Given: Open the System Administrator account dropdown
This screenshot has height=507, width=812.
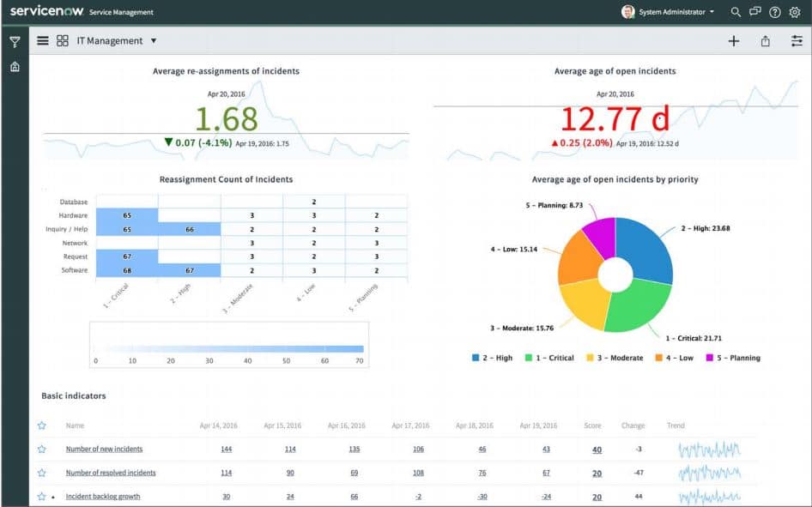Looking at the screenshot, I should click(x=668, y=12).
